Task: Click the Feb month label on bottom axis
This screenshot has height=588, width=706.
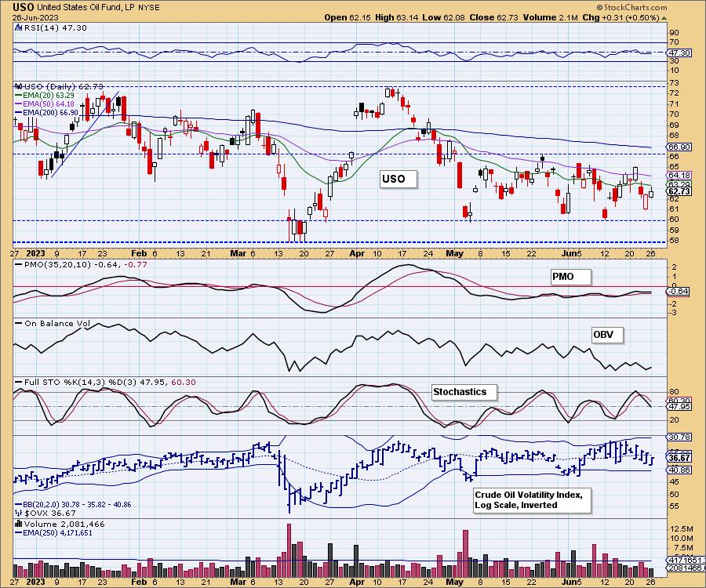Action: click(139, 582)
